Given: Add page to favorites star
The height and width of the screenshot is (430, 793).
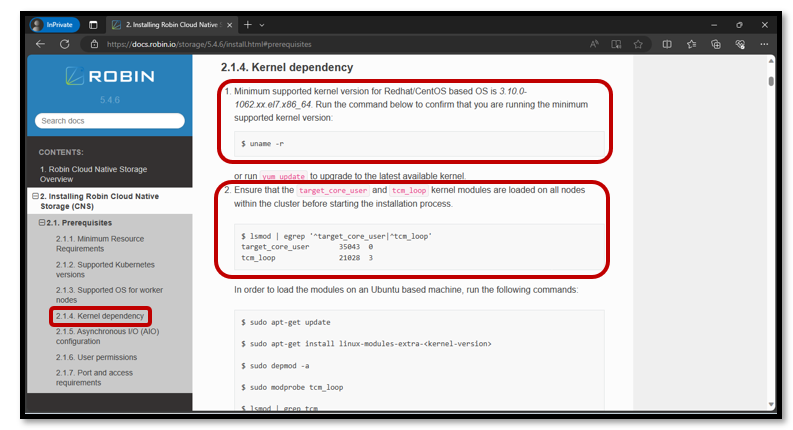Looking at the screenshot, I should click(x=638, y=44).
